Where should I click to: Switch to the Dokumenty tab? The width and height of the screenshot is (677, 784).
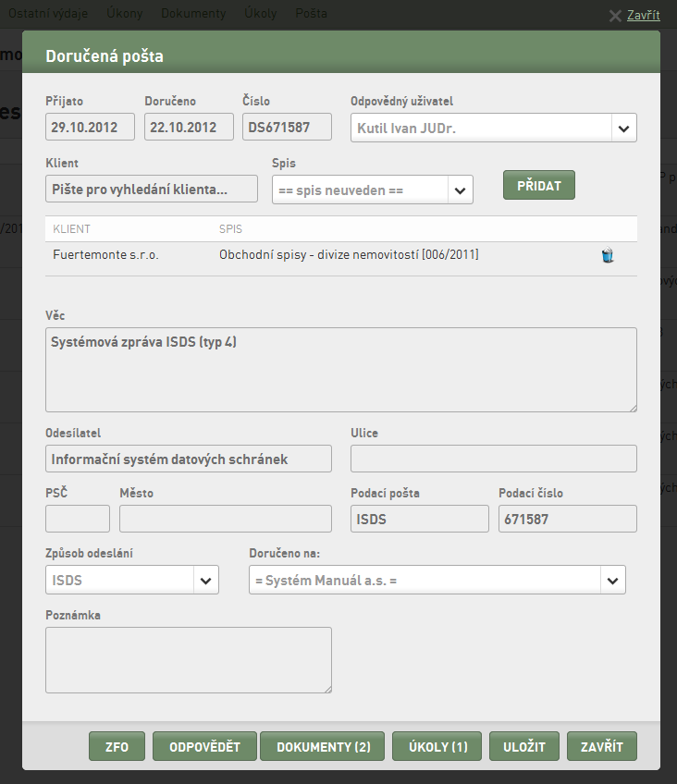coord(193,14)
